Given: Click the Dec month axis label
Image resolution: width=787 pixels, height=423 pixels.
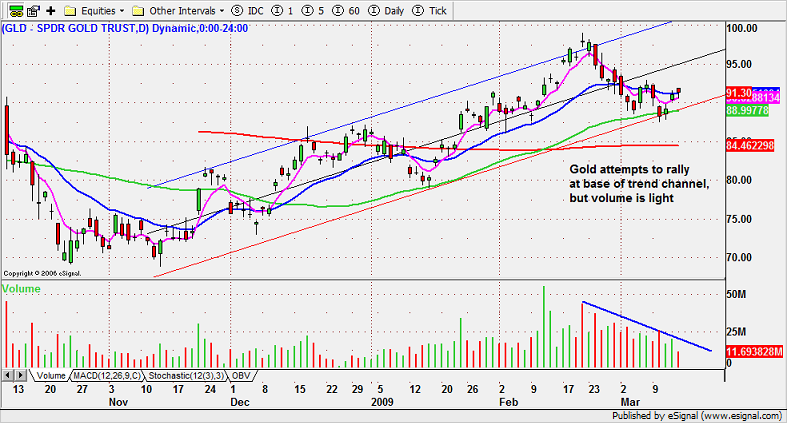Looking at the screenshot, I should point(240,402).
